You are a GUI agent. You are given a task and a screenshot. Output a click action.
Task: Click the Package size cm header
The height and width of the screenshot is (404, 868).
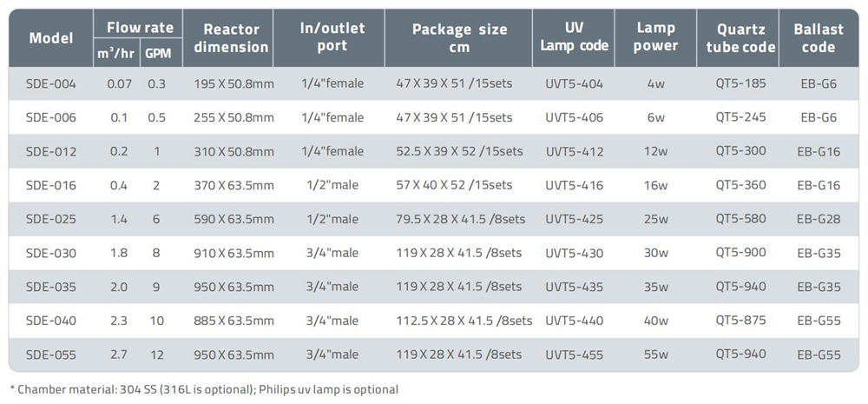click(459, 37)
